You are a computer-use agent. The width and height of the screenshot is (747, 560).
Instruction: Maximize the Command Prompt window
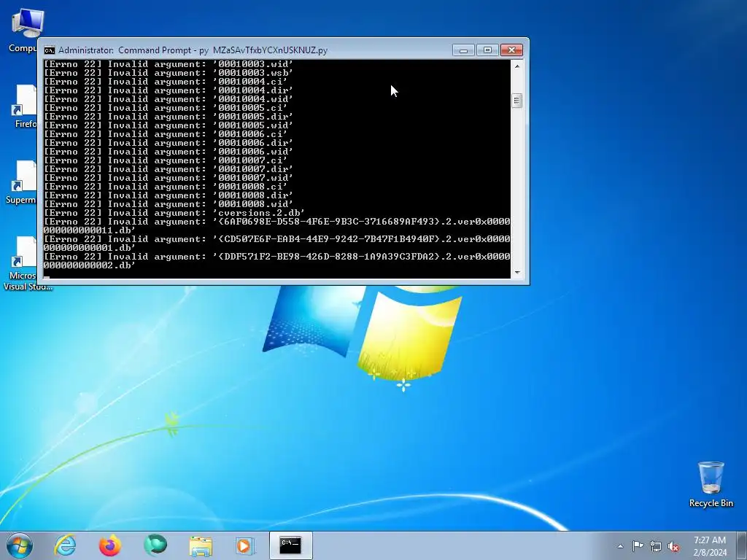click(x=487, y=50)
